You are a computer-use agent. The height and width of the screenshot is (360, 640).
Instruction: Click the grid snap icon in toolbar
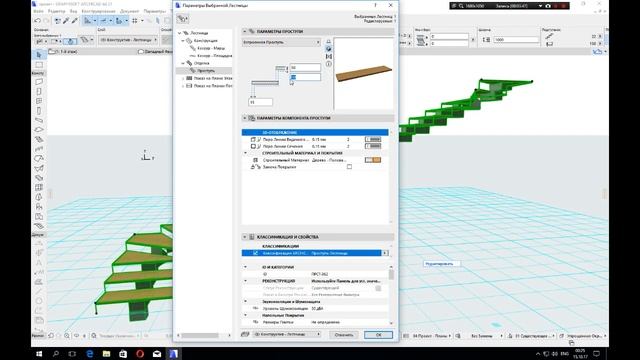tap(135, 20)
